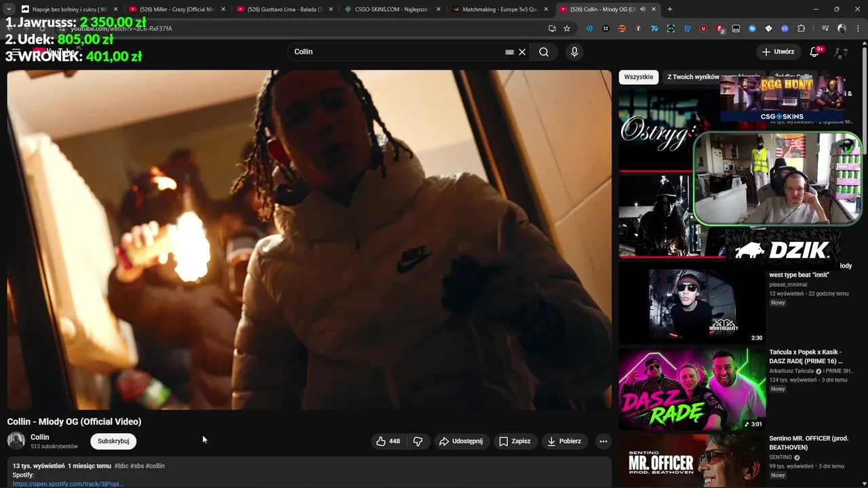Viewport: 868px width, 488px height.
Task: Click the Subskrybuj button
Action: click(113, 441)
